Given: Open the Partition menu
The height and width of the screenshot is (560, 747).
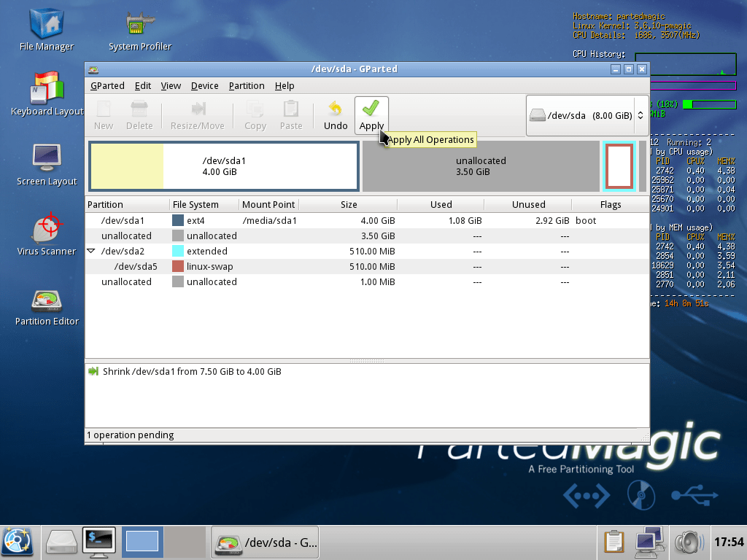Looking at the screenshot, I should [x=246, y=85].
